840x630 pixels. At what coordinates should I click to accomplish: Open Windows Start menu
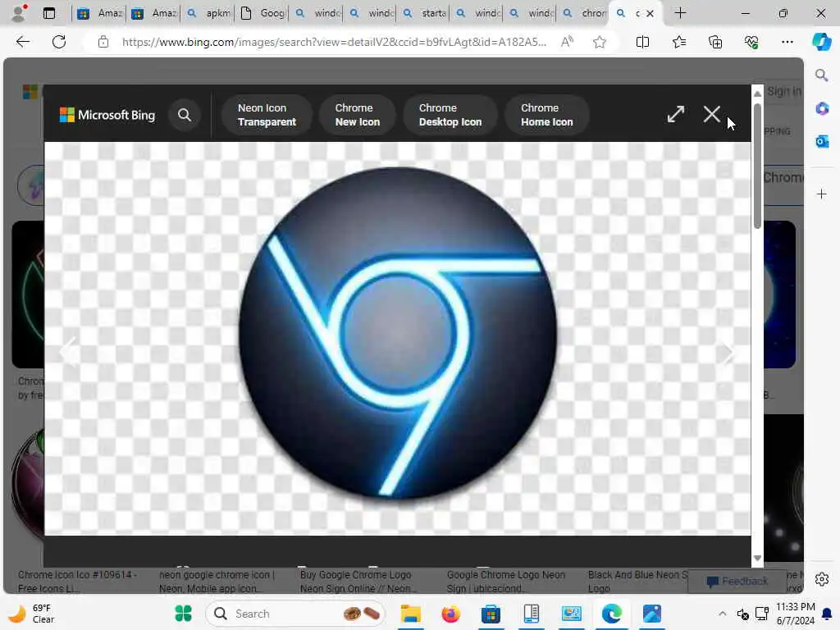click(183, 614)
